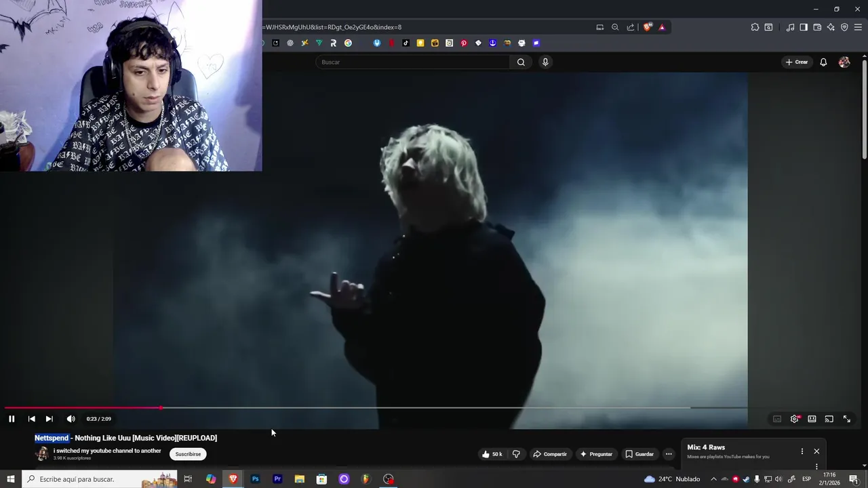Image resolution: width=868 pixels, height=488 pixels.
Task: Skip to the next video in playlist
Action: 49,419
